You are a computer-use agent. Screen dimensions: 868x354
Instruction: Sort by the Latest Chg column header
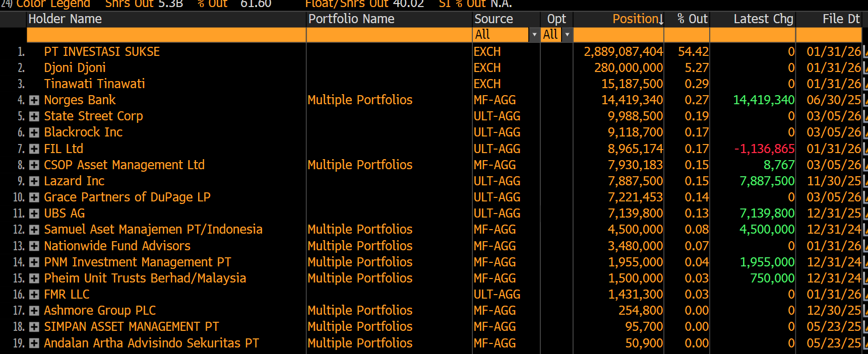(x=763, y=19)
